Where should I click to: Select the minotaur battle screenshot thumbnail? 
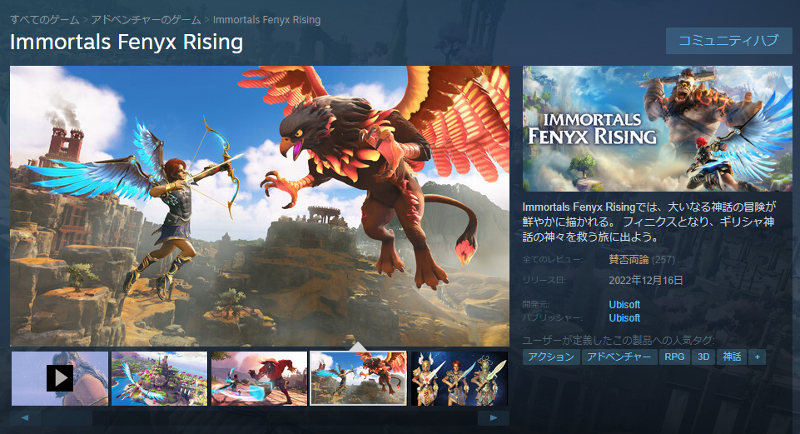pos(259,378)
